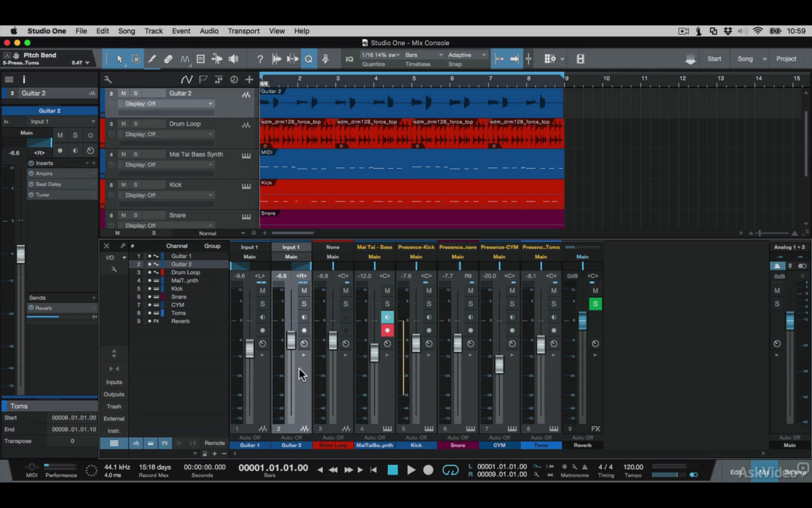Click the Start button
Image resolution: width=812 pixels, height=508 pixels.
[x=714, y=59]
